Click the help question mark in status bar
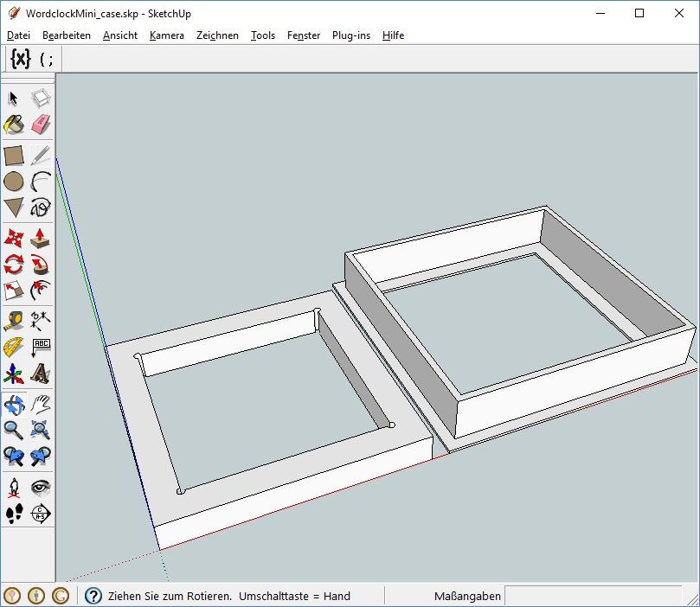Viewport: 700px width, 607px height. (93, 596)
